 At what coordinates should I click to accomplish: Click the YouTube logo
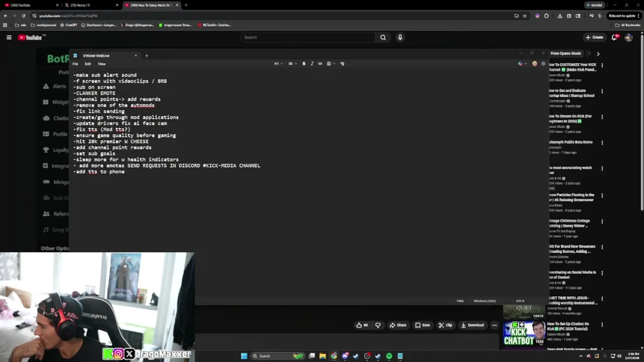(x=30, y=37)
